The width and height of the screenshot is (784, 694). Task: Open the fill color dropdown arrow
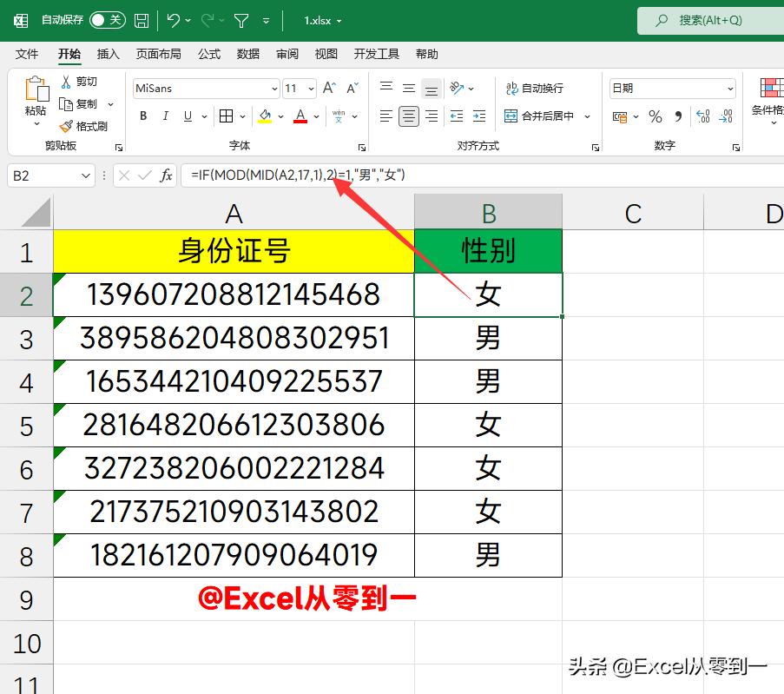click(x=280, y=116)
